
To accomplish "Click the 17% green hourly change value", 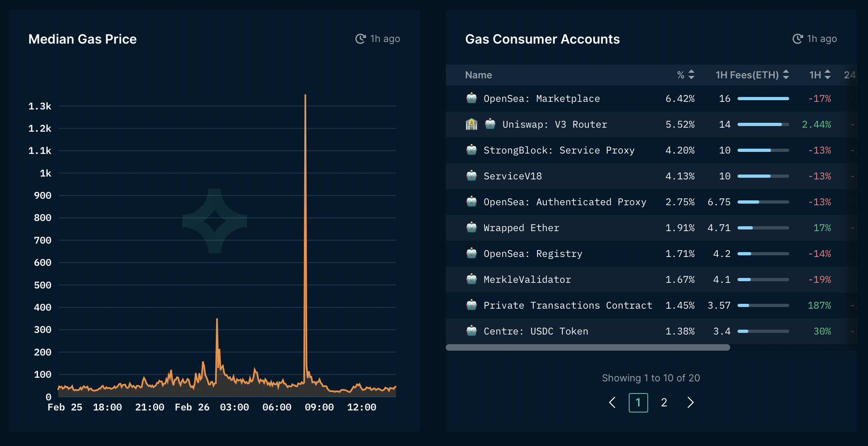I will click(822, 228).
